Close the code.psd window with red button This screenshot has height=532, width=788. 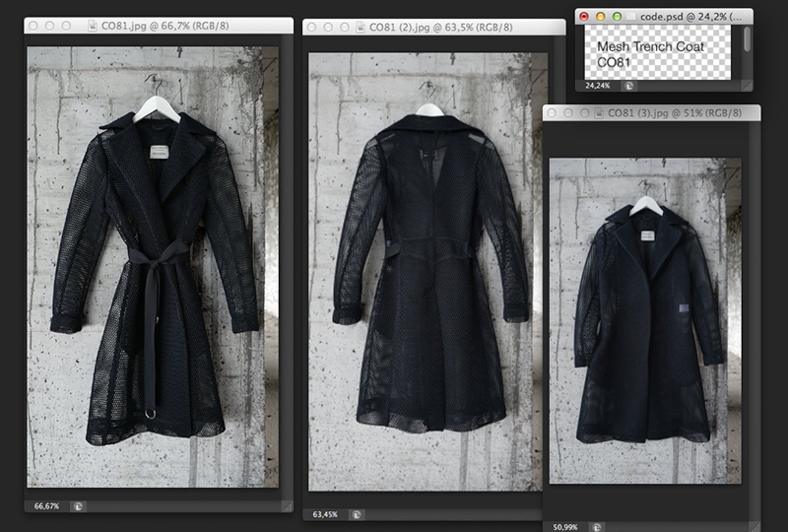pos(584,17)
